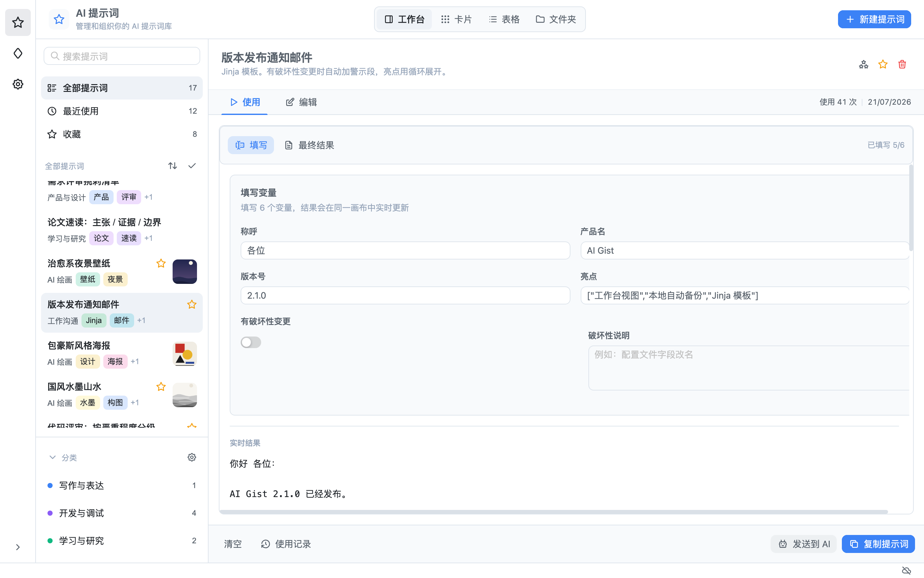Select 学习与研究 category

pyautogui.click(x=122, y=540)
